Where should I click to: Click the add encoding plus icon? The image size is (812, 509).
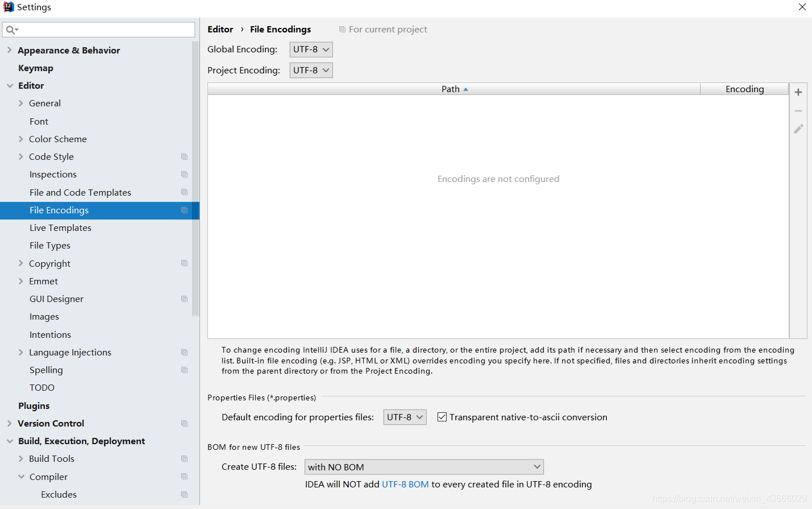click(x=798, y=92)
